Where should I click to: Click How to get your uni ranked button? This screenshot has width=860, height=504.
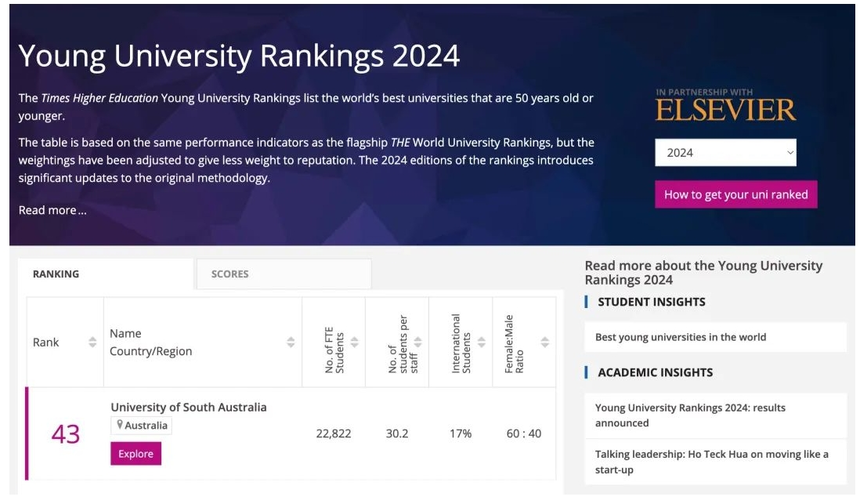tap(735, 194)
